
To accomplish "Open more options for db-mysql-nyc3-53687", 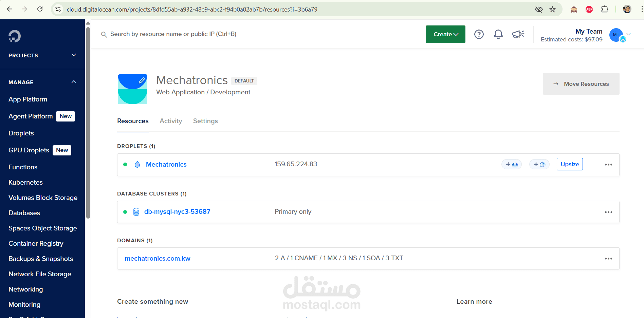I will point(608,212).
